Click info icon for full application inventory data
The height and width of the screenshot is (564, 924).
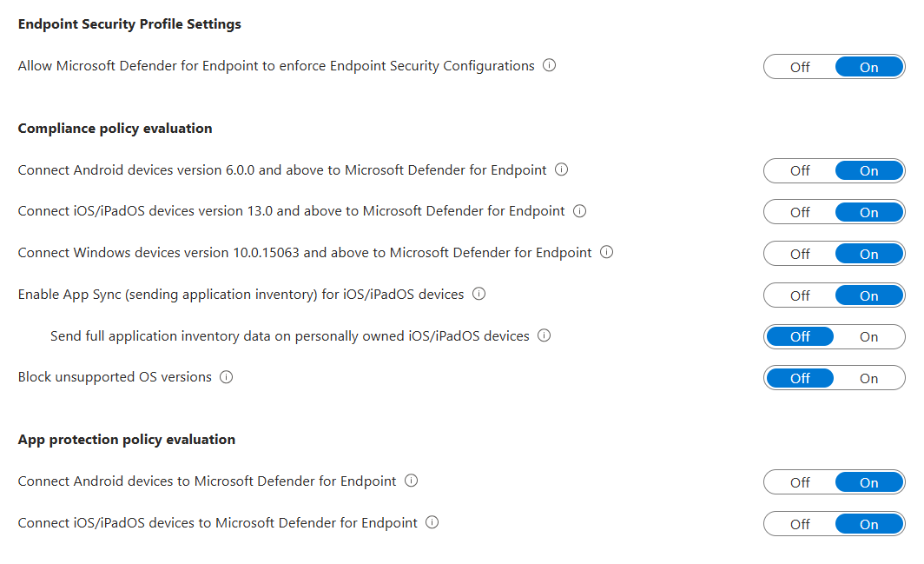(x=544, y=335)
